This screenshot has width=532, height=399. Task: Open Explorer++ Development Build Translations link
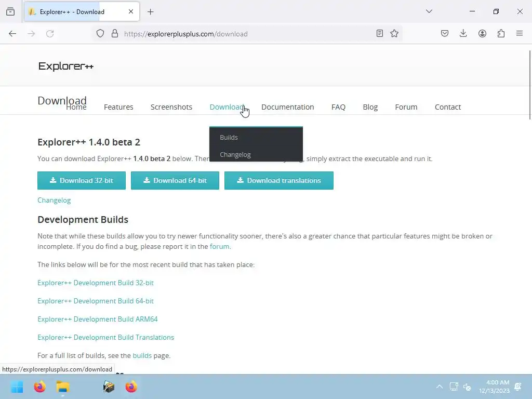(x=105, y=337)
